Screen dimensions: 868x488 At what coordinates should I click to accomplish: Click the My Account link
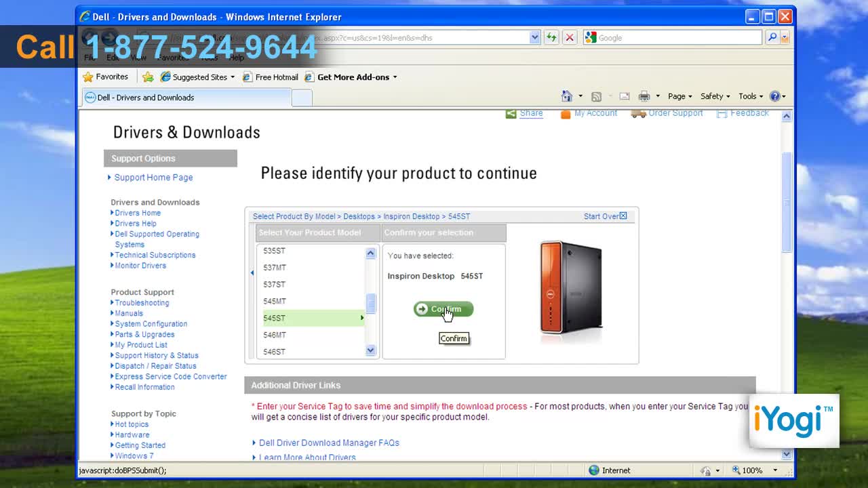click(x=595, y=113)
